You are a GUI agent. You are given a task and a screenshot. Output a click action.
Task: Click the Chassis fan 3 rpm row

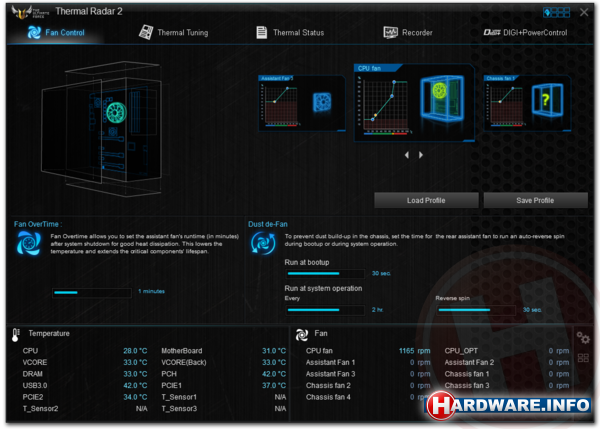507,385
